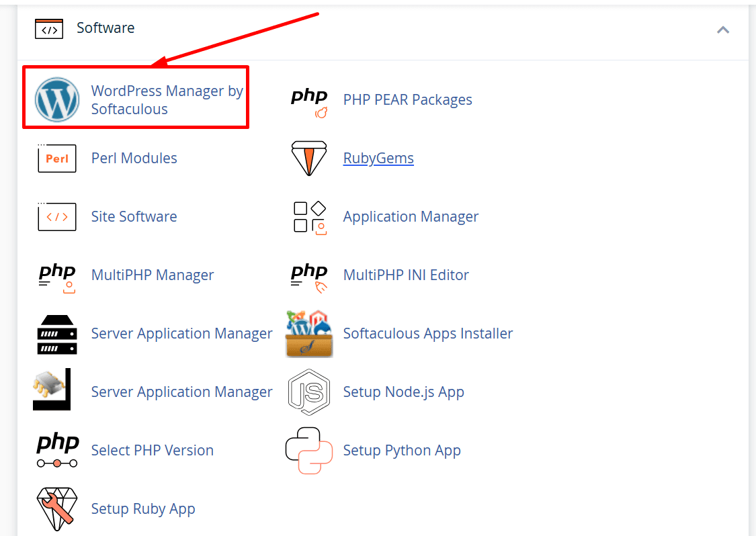Click the WordPress logo icon
Image resolution: width=756 pixels, height=536 pixels.
tap(56, 99)
